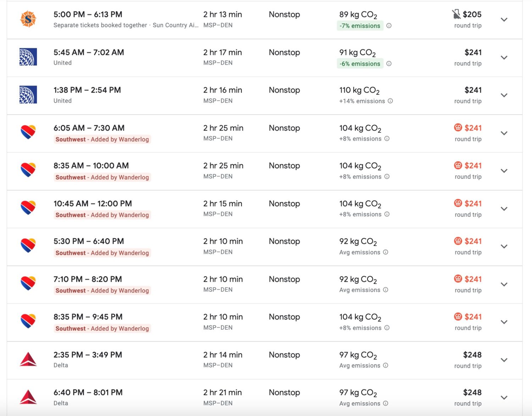The width and height of the screenshot is (532, 416).
Task: Click the info icon next to +14% emissions
Action: click(390, 101)
